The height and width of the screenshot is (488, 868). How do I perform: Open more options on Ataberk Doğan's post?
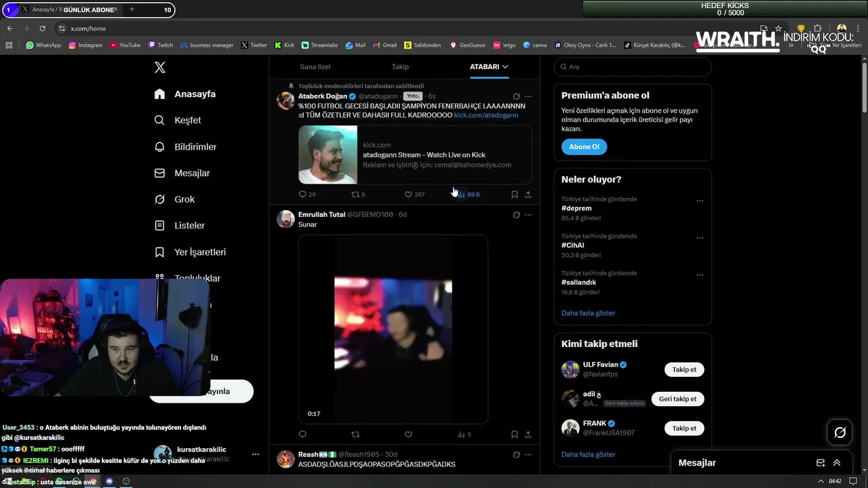click(x=528, y=96)
